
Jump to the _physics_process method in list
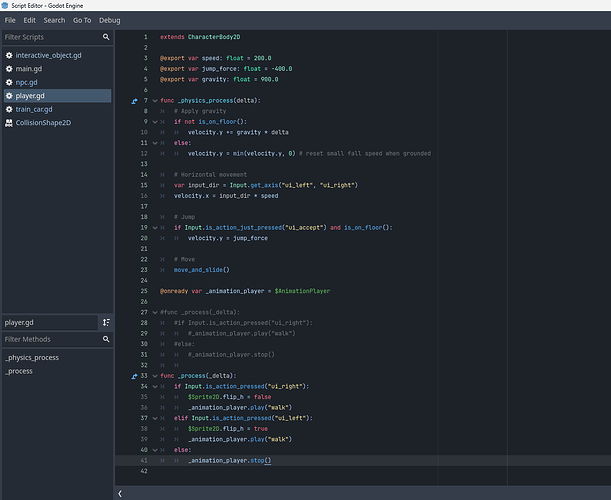pos(31,357)
